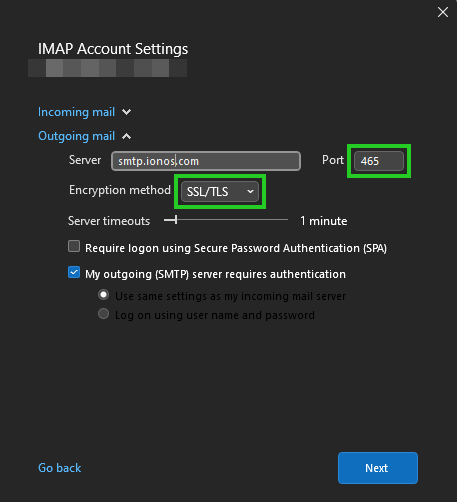The width and height of the screenshot is (457, 502).
Task: Close the IMAP Account Settings dialog
Action: coord(443,12)
